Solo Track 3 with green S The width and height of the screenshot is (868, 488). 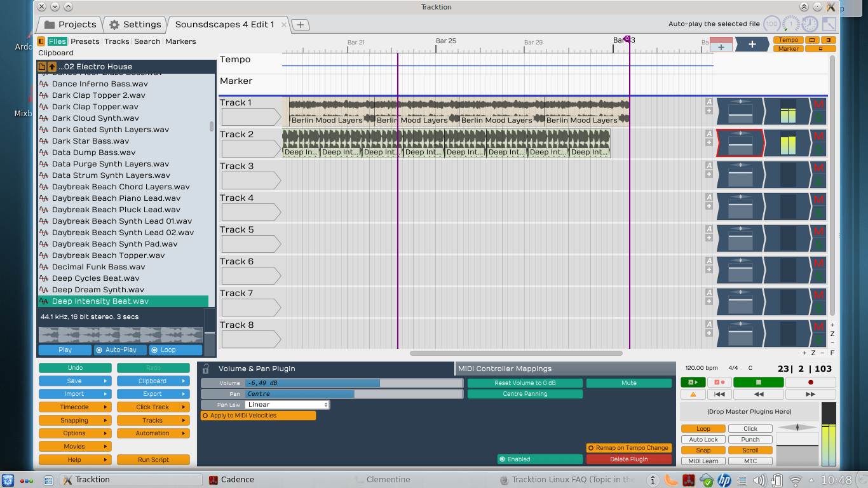[x=818, y=182]
